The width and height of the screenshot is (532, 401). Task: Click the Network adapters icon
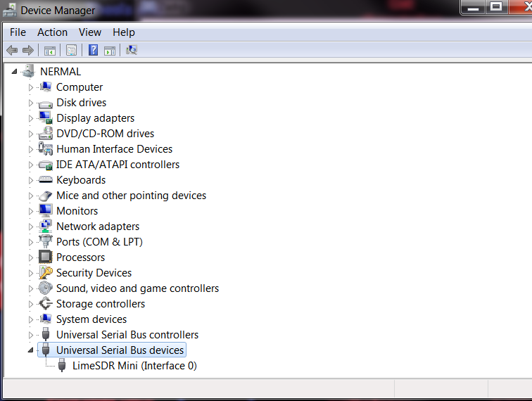46,227
